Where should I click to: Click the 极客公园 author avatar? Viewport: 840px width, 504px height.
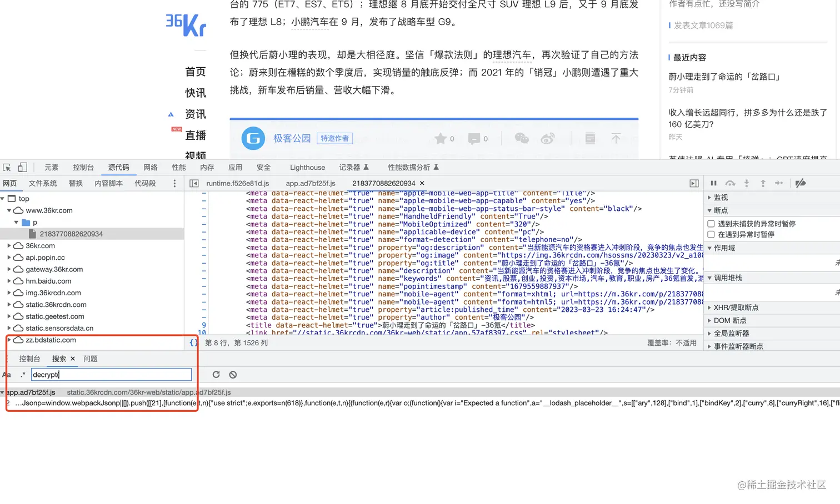[253, 138]
